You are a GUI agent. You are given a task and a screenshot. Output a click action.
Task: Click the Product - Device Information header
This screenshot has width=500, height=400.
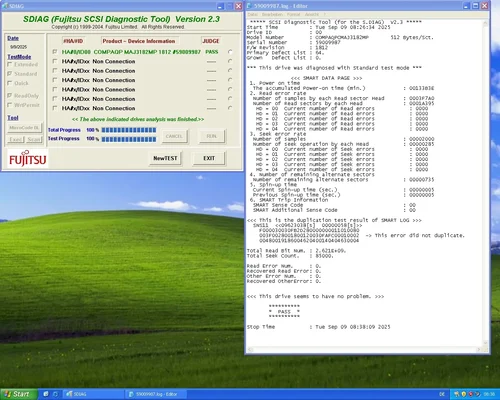coord(139,41)
